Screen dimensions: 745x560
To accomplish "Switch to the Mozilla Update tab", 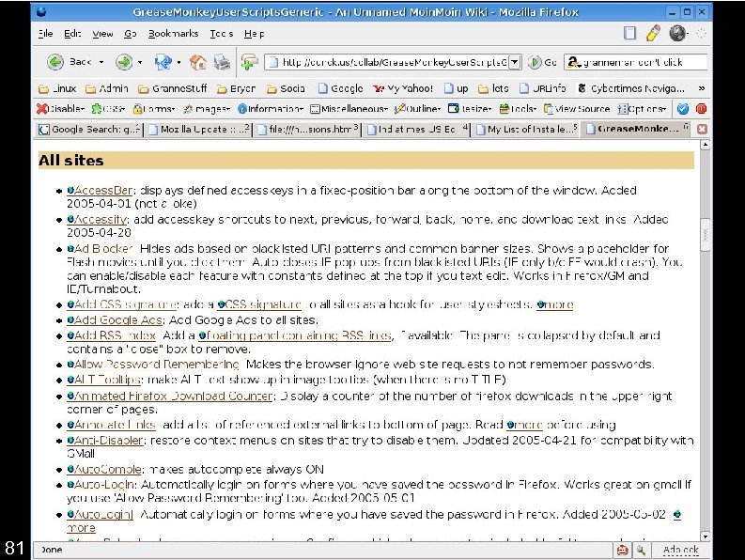I will click(x=198, y=130).
